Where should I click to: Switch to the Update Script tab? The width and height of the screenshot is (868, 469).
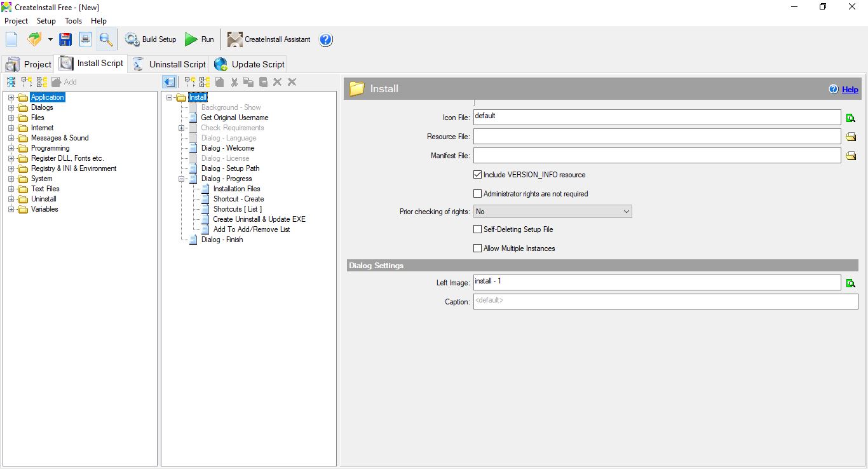pos(249,64)
